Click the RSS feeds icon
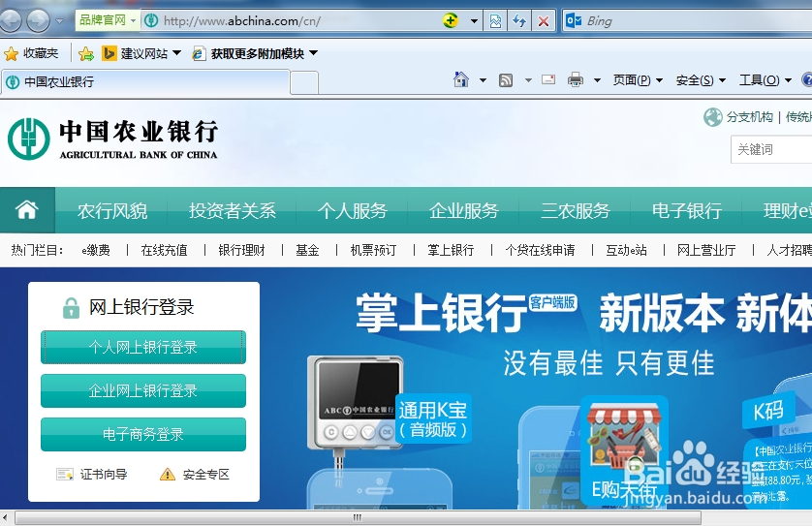 pos(506,80)
